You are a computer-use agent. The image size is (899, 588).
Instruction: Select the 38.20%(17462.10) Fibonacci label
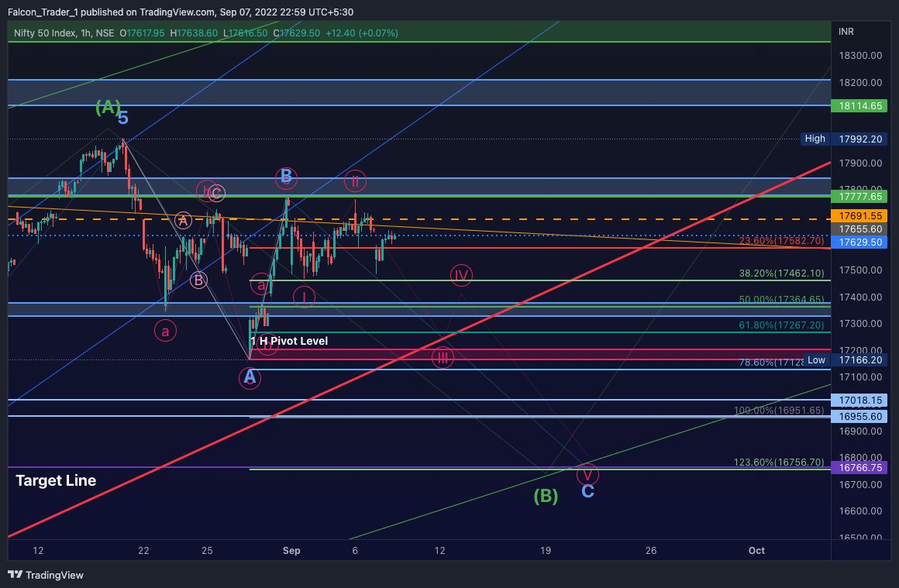[x=781, y=273]
